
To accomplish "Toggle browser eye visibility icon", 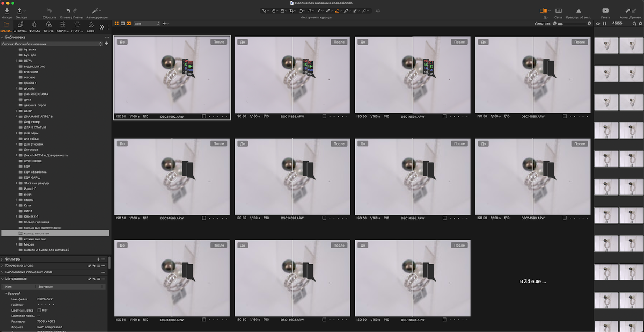I will click(x=598, y=24).
